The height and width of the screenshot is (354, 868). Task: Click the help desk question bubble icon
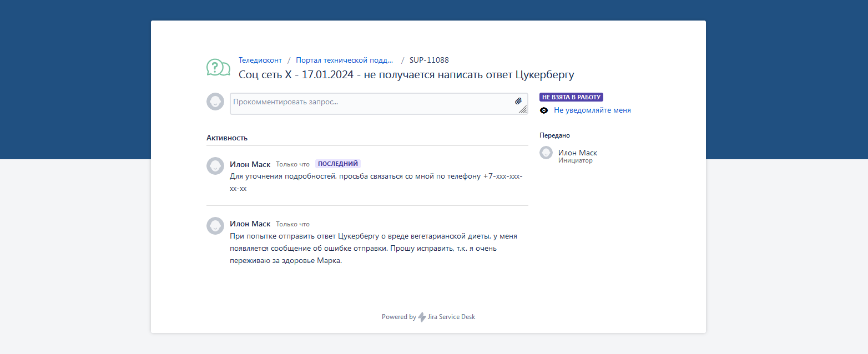click(x=218, y=68)
